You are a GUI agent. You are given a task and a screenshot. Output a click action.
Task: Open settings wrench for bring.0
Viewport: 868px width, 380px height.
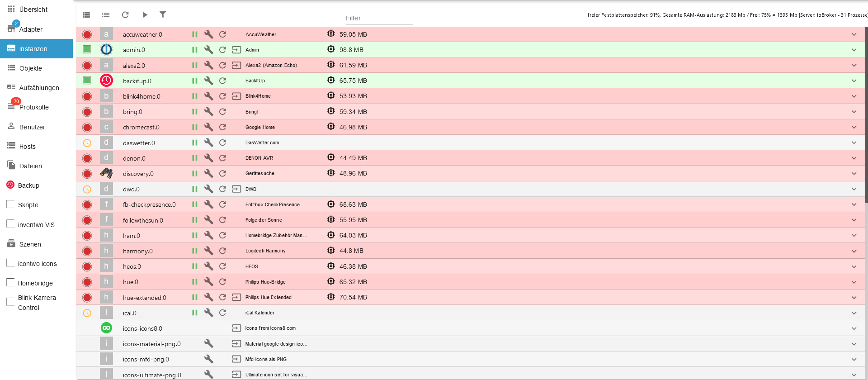208,111
